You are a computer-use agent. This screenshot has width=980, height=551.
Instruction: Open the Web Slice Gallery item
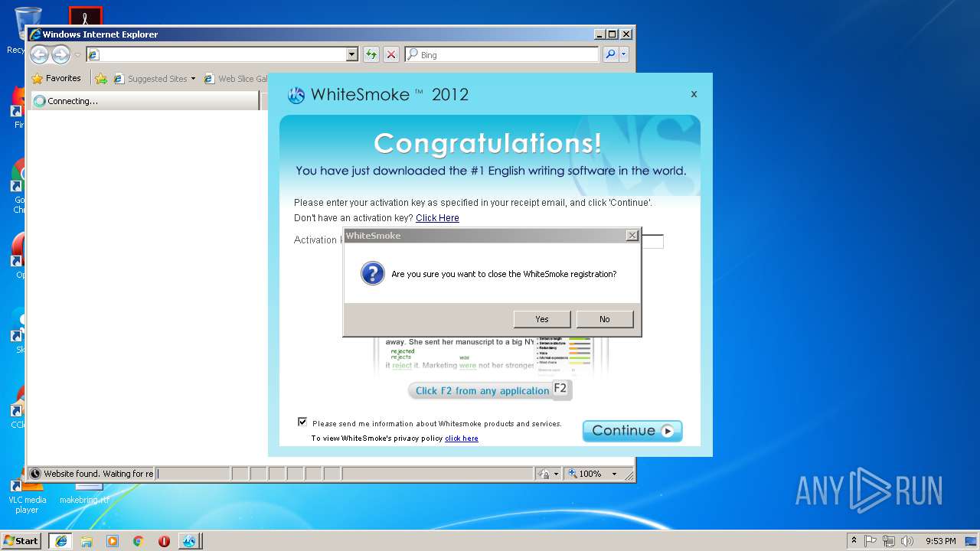click(x=236, y=78)
